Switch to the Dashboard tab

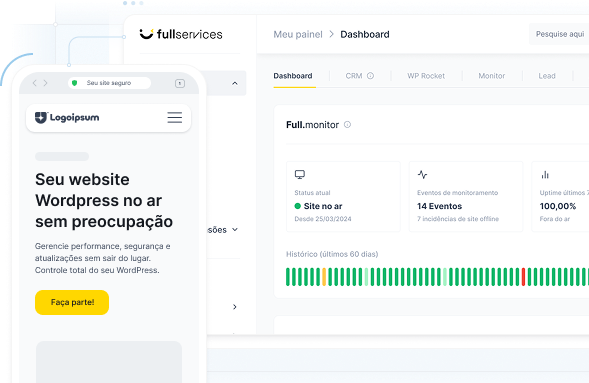(293, 76)
